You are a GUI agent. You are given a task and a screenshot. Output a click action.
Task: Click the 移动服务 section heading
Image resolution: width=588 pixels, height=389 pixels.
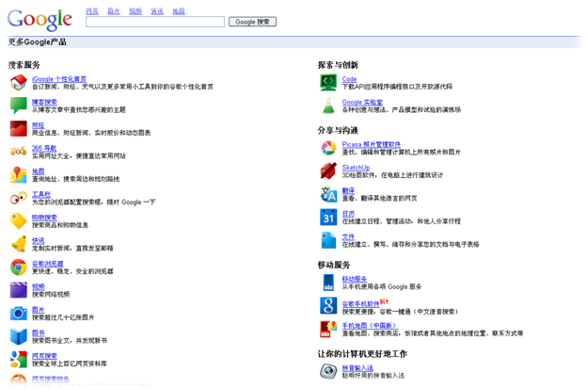[x=334, y=265]
